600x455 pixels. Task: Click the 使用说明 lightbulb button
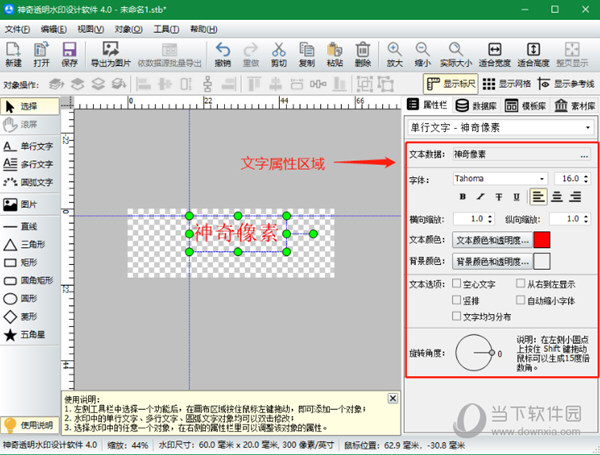click(x=30, y=425)
